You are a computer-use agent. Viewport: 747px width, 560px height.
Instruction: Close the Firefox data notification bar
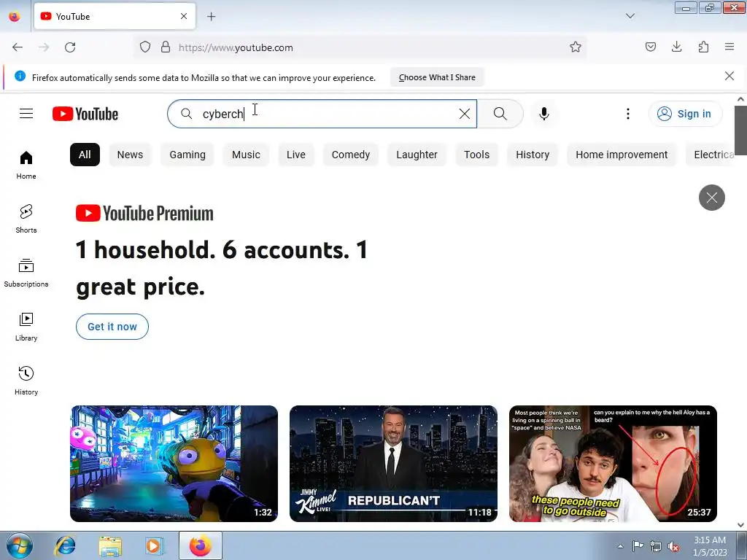729,76
